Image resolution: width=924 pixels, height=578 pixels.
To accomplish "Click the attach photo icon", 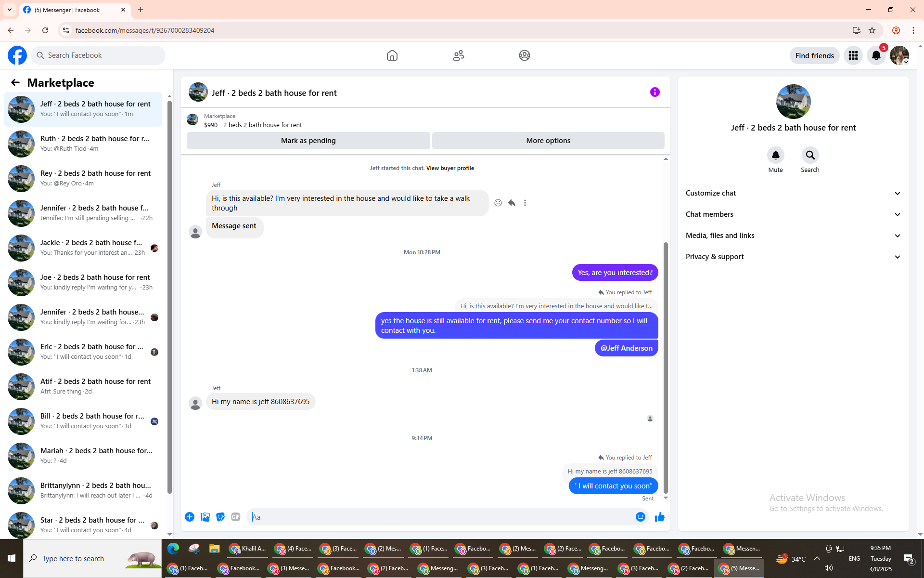I will (205, 517).
